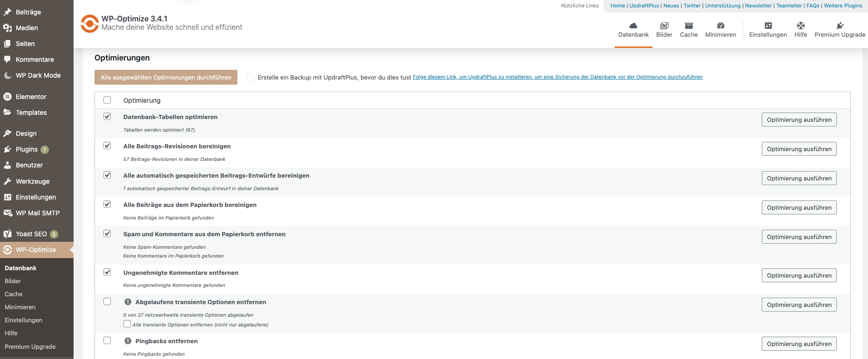Toggle the select-all Optimierung header checkbox

107,100
